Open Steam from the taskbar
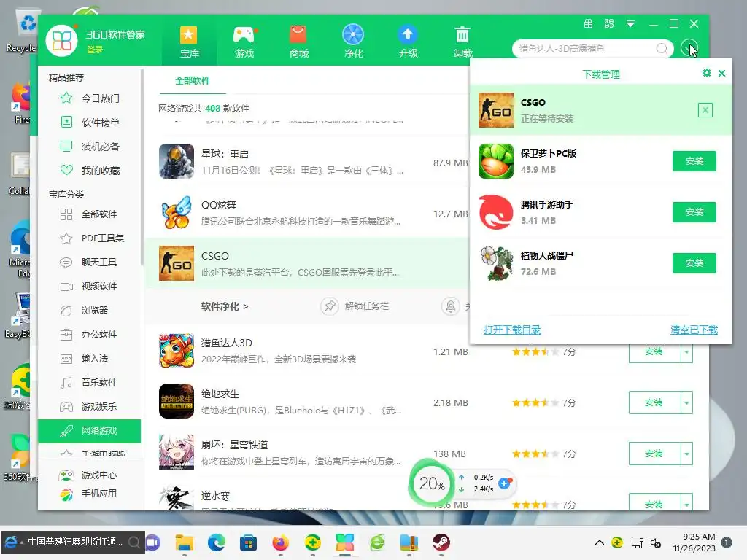This screenshot has height=560, width=747. pyautogui.click(x=441, y=542)
